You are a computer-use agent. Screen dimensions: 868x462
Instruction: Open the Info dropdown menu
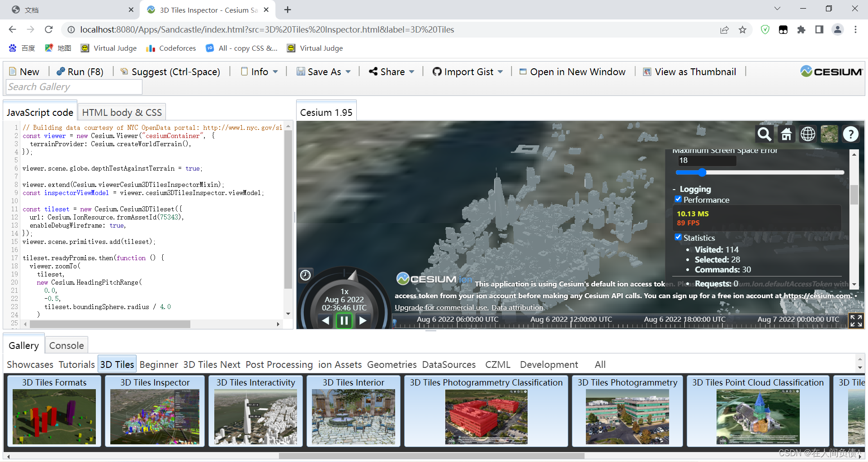click(259, 71)
